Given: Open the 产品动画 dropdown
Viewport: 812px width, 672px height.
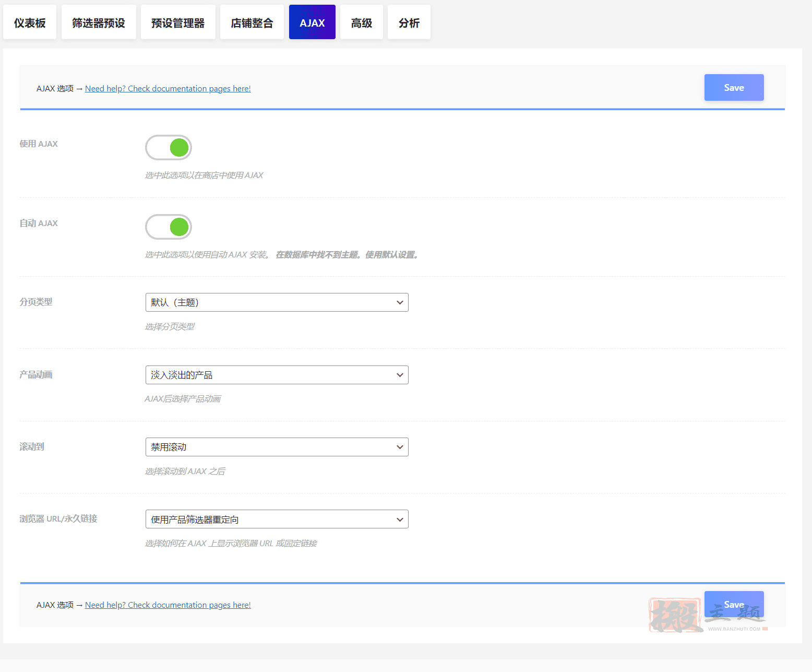Looking at the screenshot, I should [x=277, y=375].
